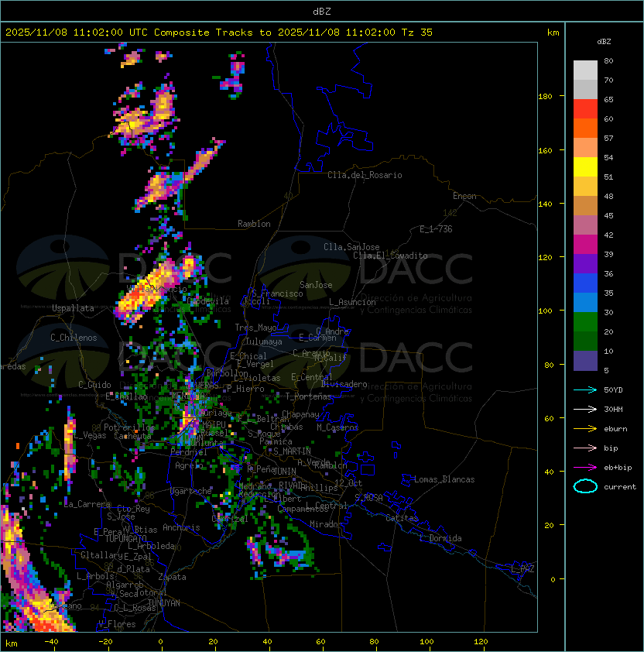644x652 pixels.
Task: Click the Clla.El_Cavadito map label
Action: (390, 256)
